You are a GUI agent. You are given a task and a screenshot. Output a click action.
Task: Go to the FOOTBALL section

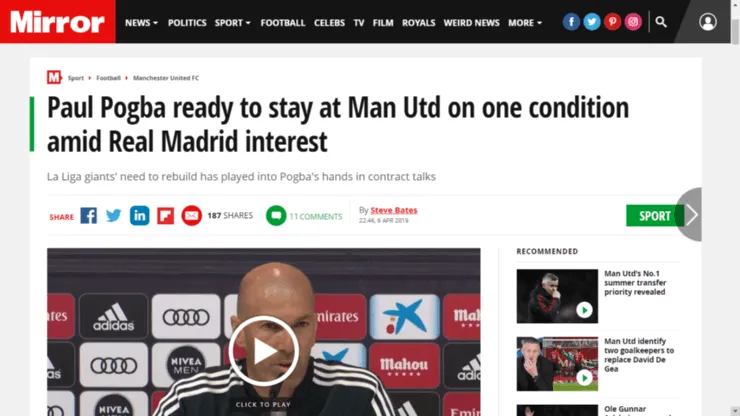[x=283, y=23]
